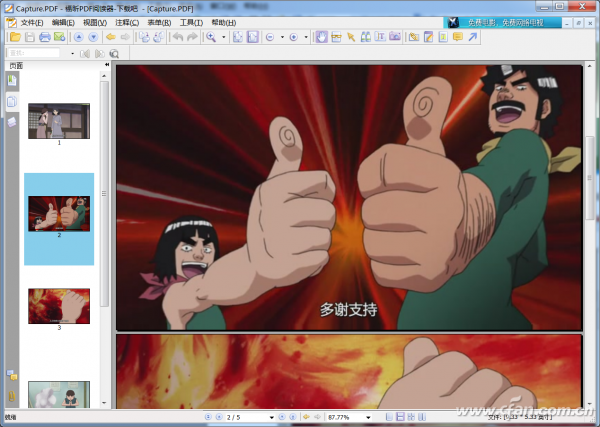Click find-previous icon beside search box
Screen dimensions: 600x427
85,53
